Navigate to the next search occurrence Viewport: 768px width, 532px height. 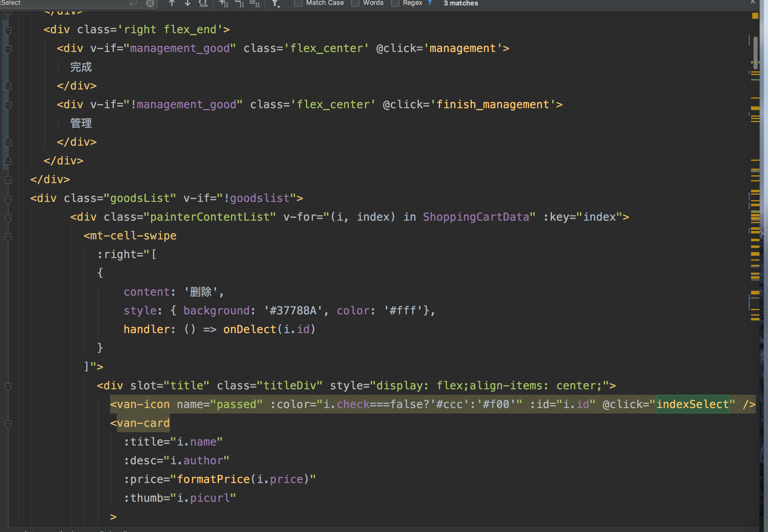pyautogui.click(x=187, y=3)
